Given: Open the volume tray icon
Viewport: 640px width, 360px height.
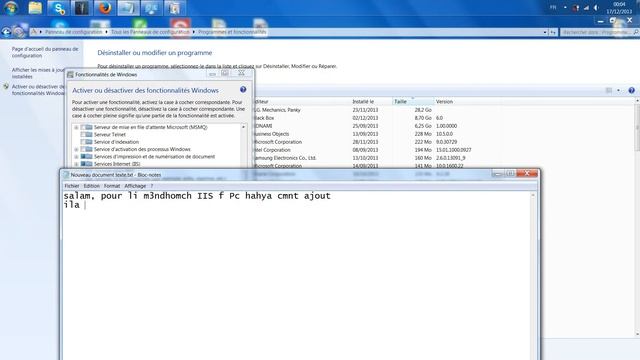Looking at the screenshot, I should click(596, 8).
